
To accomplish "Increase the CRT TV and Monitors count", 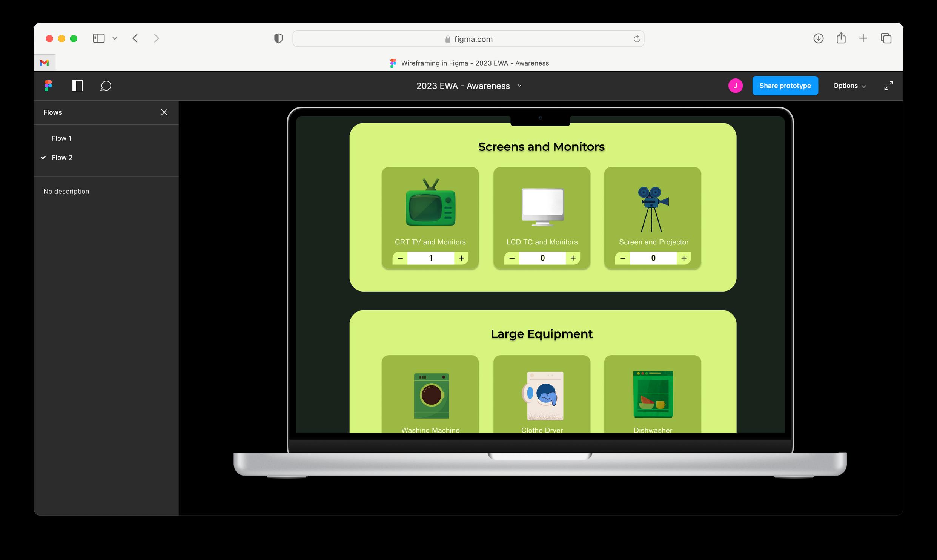I will click(x=461, y=258).
